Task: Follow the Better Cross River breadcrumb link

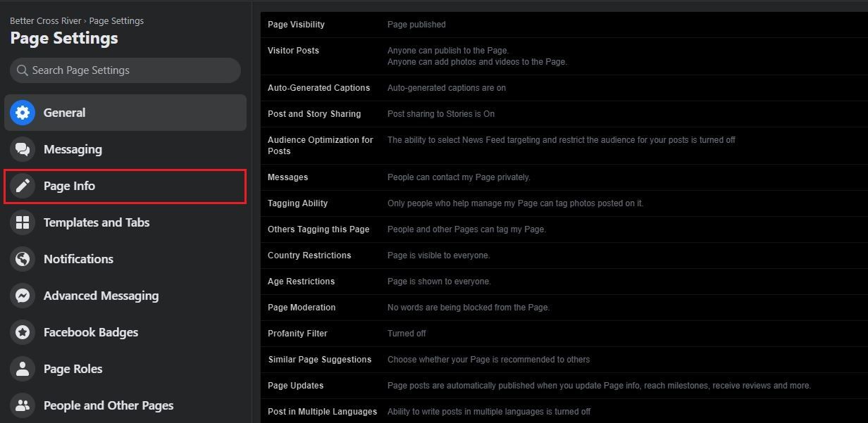Action: (x=46, y=21)
